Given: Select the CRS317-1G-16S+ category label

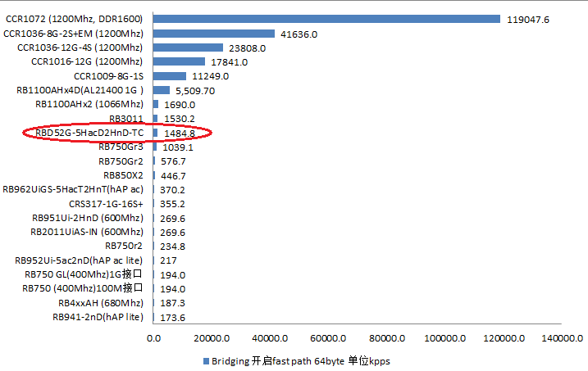Looking at the screenshot, I should [106, 204].
